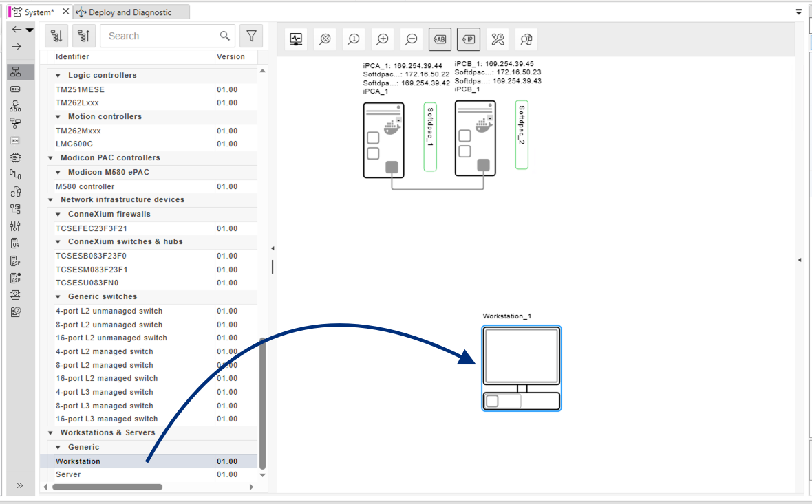812x504 pixels.
Task: Open the tab list dropdown at top right
Action: 798,12
